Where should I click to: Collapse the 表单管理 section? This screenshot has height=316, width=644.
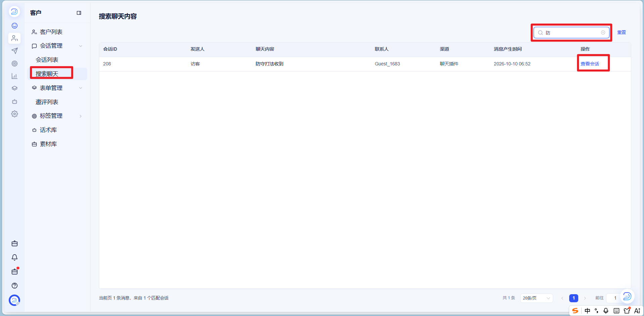pyautogui.click(x=80, y=88)
